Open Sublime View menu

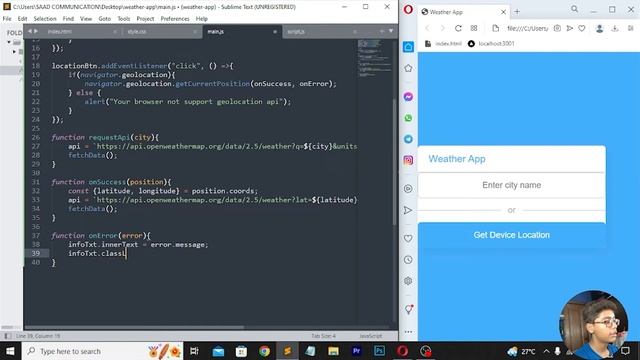[x=86, y=19]
